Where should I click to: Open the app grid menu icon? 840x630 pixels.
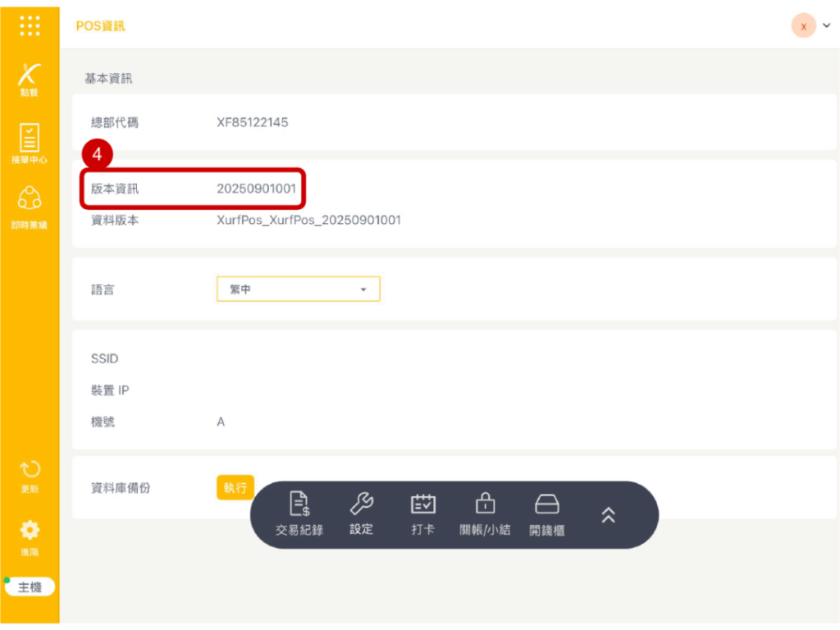coord(30,25)
